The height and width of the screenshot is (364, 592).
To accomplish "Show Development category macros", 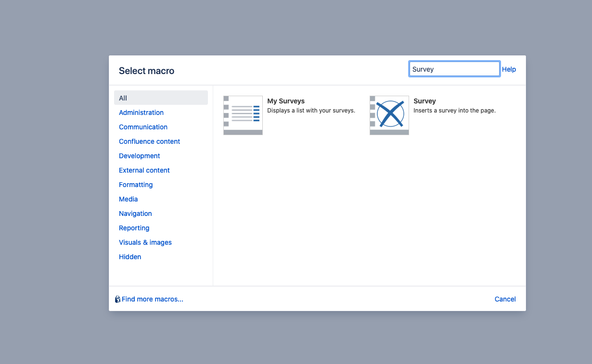I will pos(139,156).
